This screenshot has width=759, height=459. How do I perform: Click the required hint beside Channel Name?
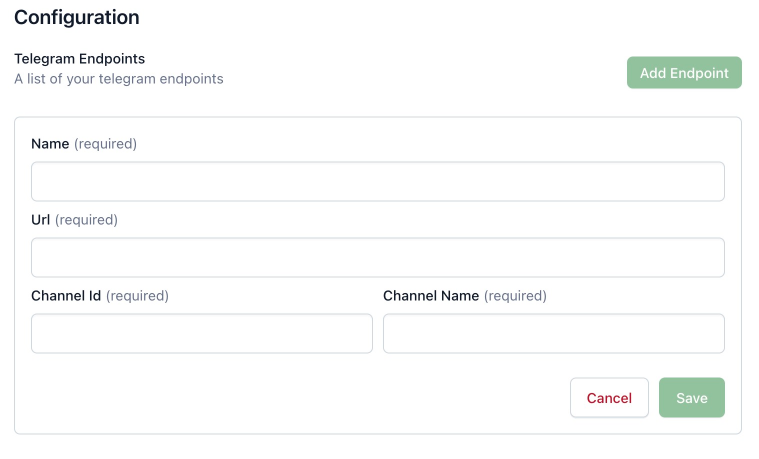[x=515, y=296]
